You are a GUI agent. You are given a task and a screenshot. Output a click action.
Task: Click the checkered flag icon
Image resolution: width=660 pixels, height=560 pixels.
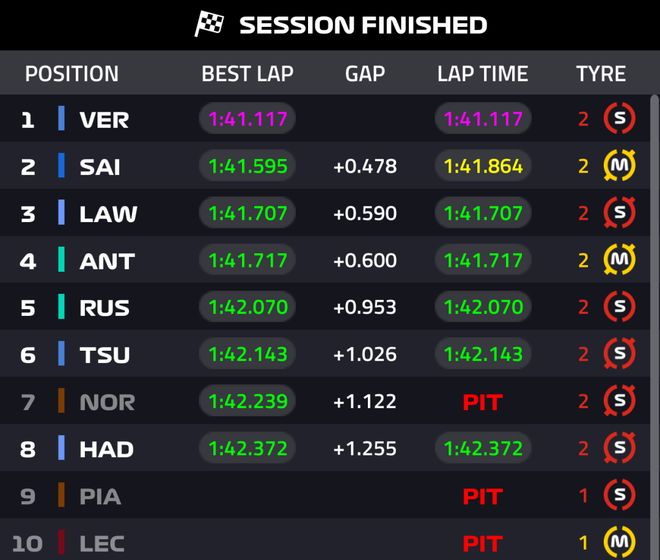tap(209, 25)
